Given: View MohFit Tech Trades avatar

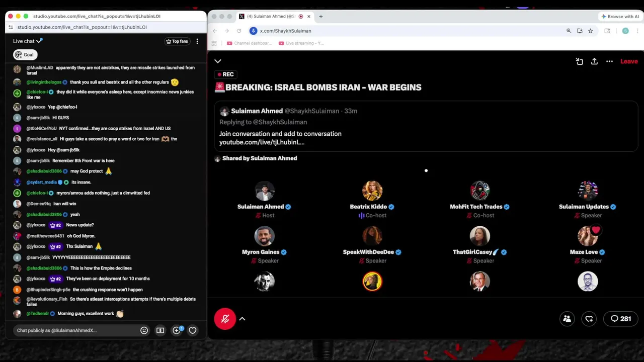Looking at the screenshot, I should [x=480, y=191].
